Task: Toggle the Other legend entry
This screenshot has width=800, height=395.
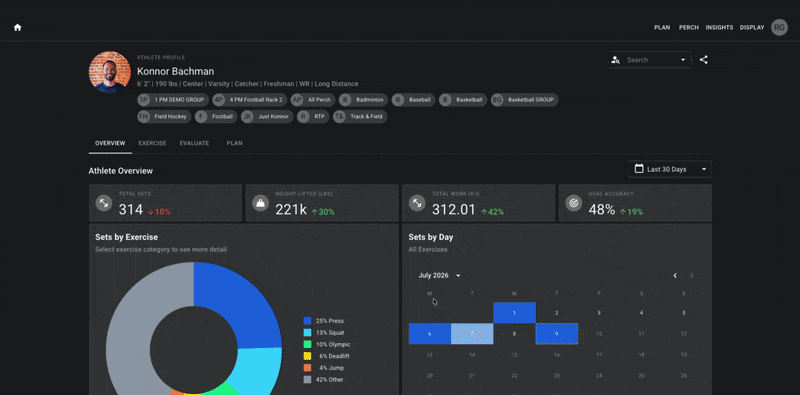Action: [323, 380]
